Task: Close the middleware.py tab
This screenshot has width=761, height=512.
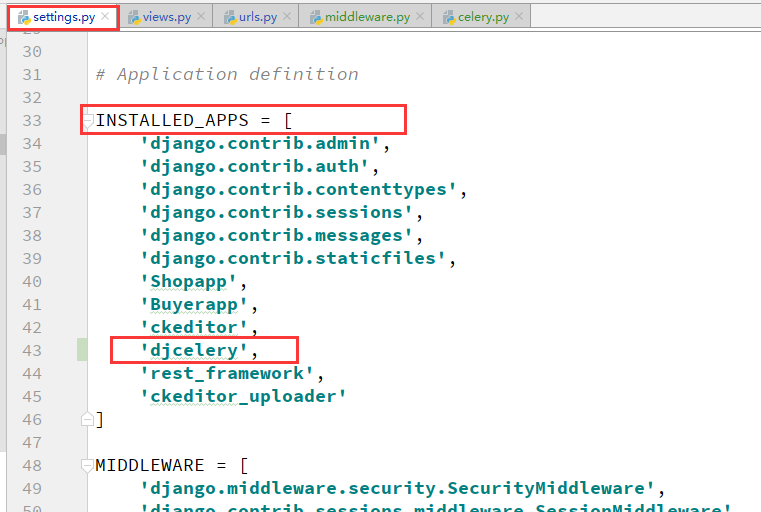Action: pos(420,17)
